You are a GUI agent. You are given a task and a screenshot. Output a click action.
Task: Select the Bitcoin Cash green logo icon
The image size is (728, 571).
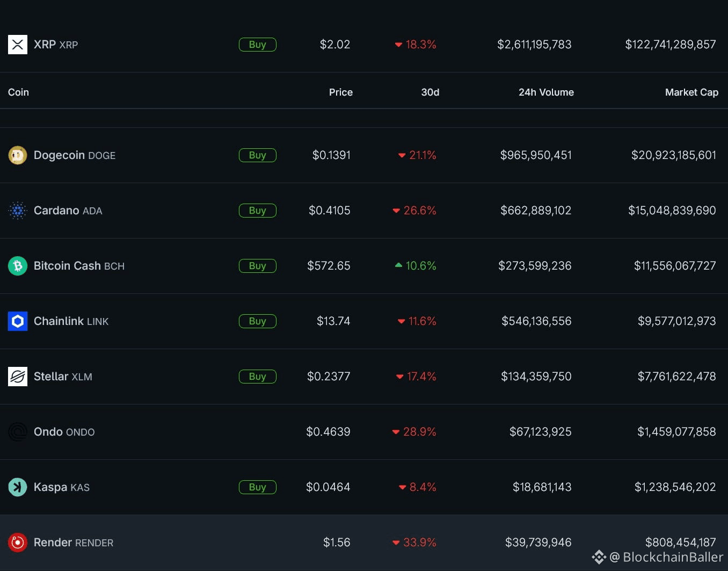pos(18,265)
